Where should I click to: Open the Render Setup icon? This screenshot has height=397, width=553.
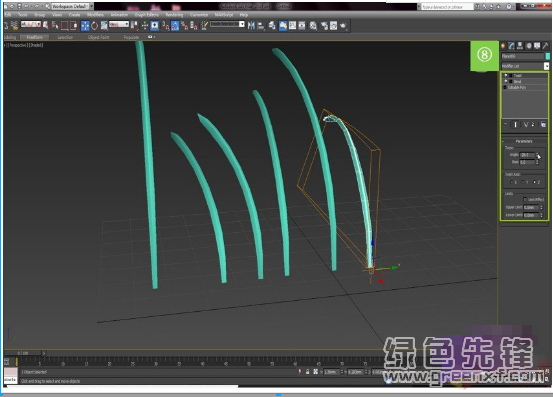click(x=324, y=26)
